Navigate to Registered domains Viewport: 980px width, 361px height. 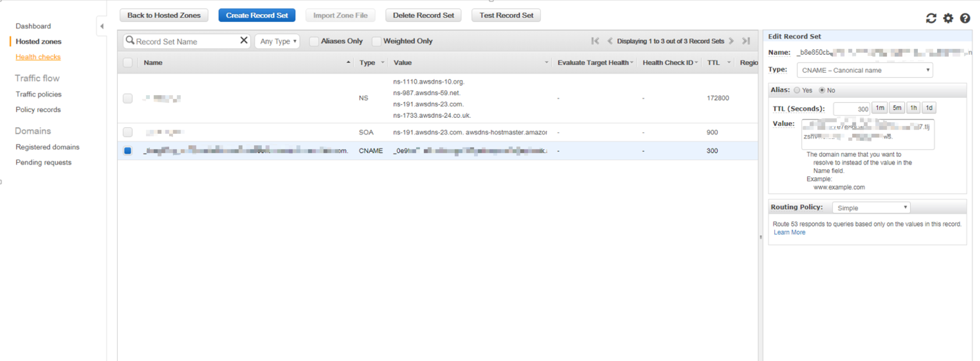[x=47, y=147]
